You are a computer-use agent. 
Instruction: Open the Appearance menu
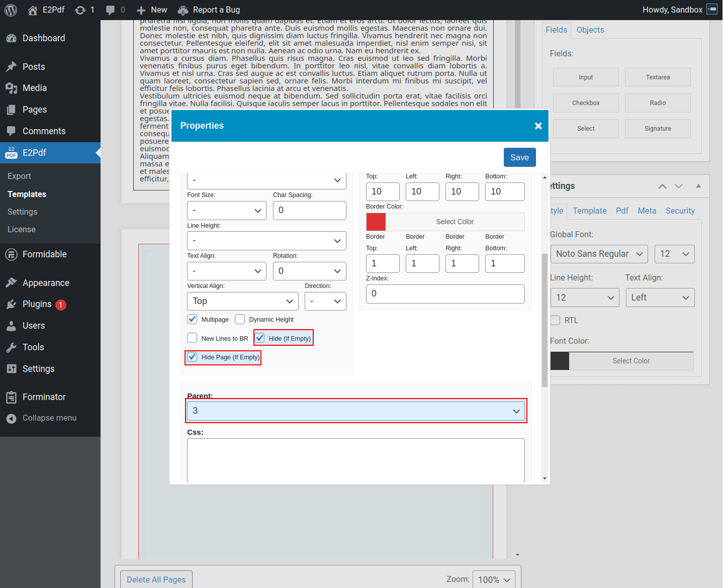tap(45, 282)
